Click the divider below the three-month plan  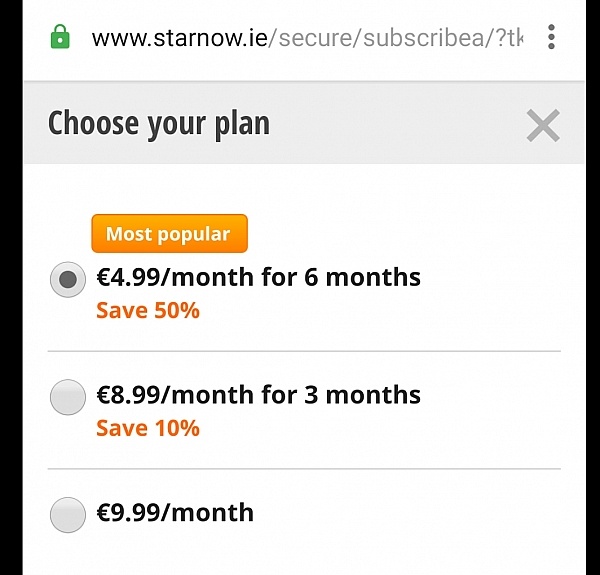pos(304,469)
